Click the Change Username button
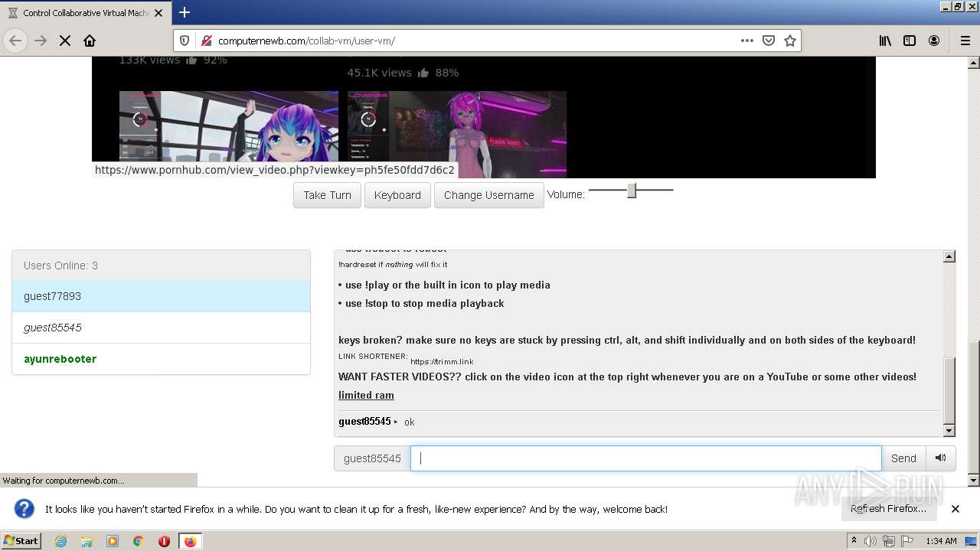The height and width of the screenshot is (551, 980). click(488, 195)
